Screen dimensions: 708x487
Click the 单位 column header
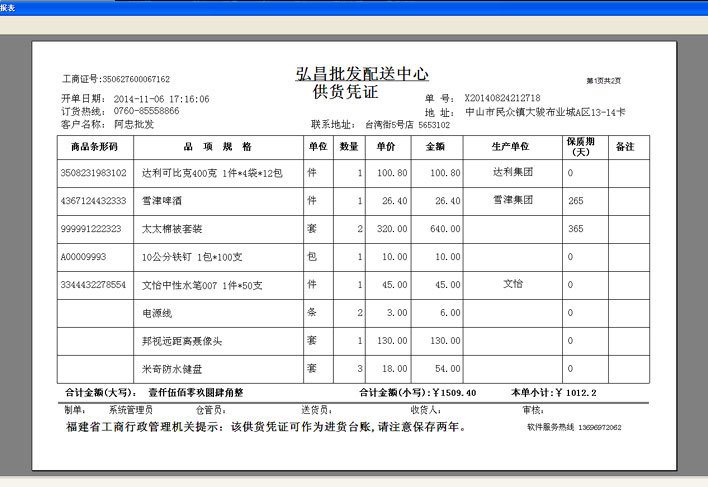318,147
